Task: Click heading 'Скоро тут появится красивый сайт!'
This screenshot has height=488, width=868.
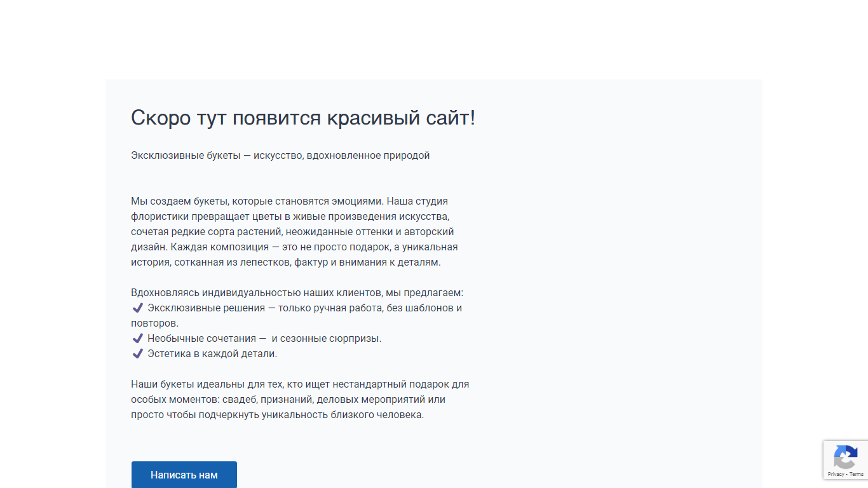Action: [x=303, y=118]
